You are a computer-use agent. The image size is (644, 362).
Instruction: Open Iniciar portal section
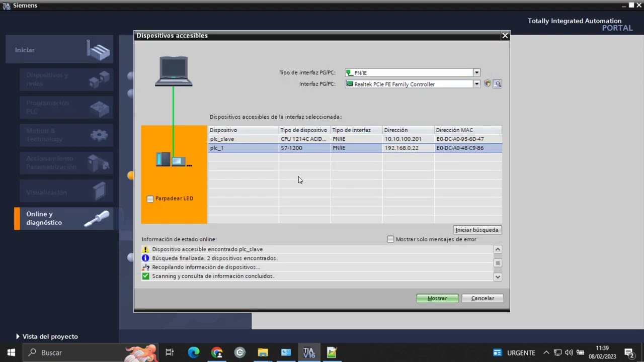tap(59, 49)
